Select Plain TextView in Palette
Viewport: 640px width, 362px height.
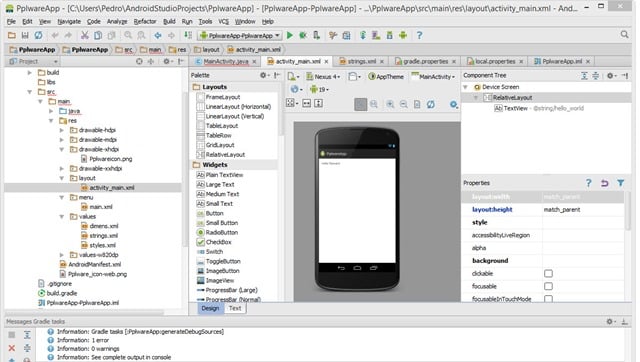(224, 175)
